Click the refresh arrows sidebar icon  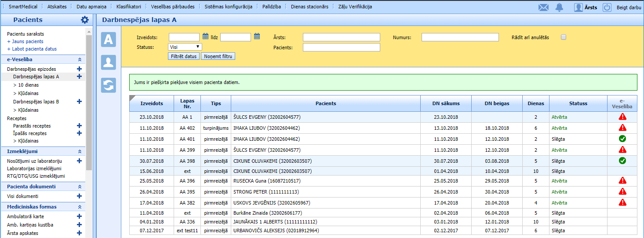pos(109,85)
